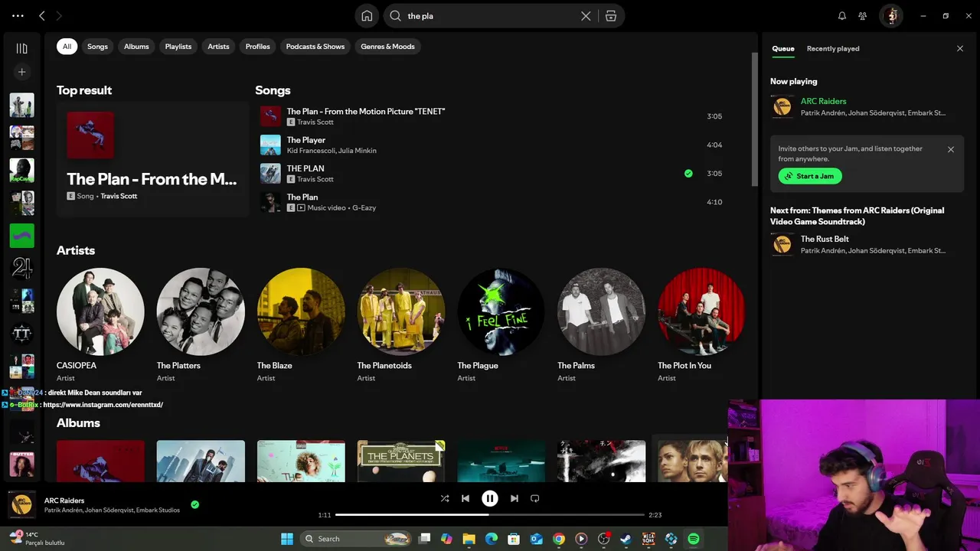This screenshot has width=980, height=551.
Task: Click saved checkmark on THE PLAN song
Action: (688, 174)
